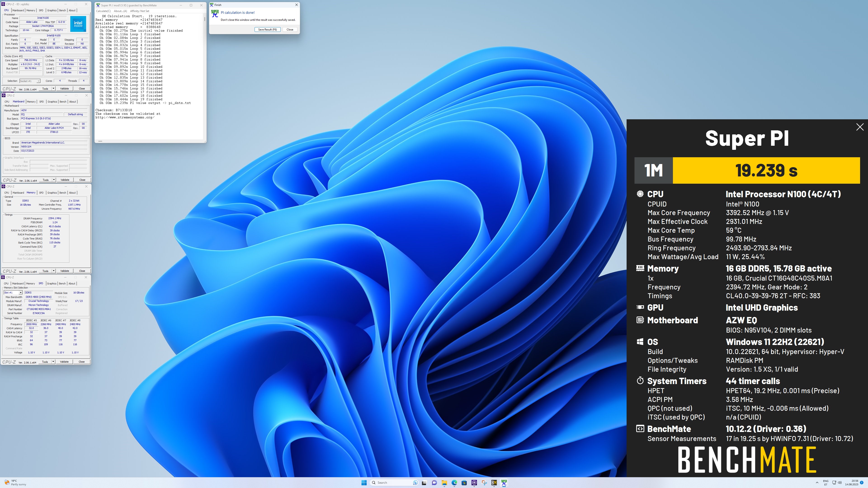The image size is (868, 488).
Task: Show hidden tray icons chevron
Action: 817,483
